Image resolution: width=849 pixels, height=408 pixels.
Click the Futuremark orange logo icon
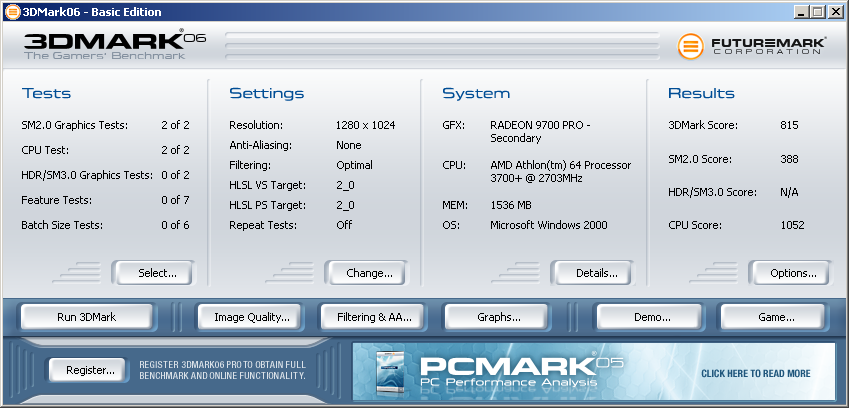coord(690,46)
